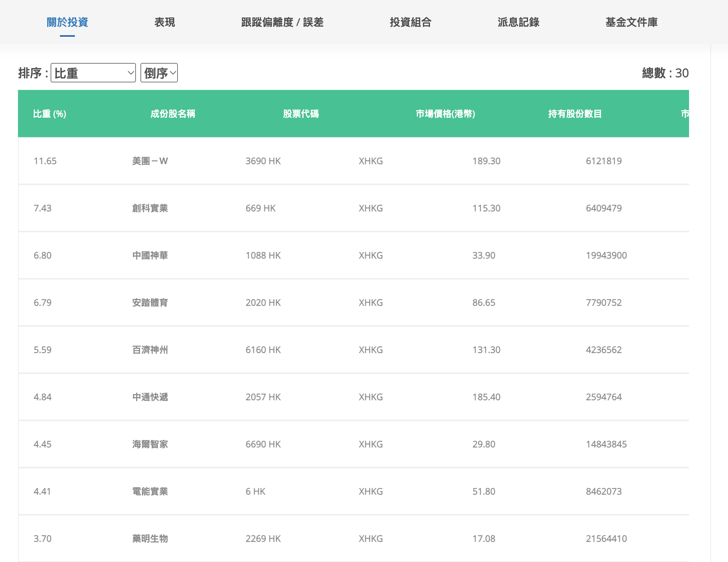Click the 8462073 share count
This screenshot has width=728, height=562.
tap(604, 492)
